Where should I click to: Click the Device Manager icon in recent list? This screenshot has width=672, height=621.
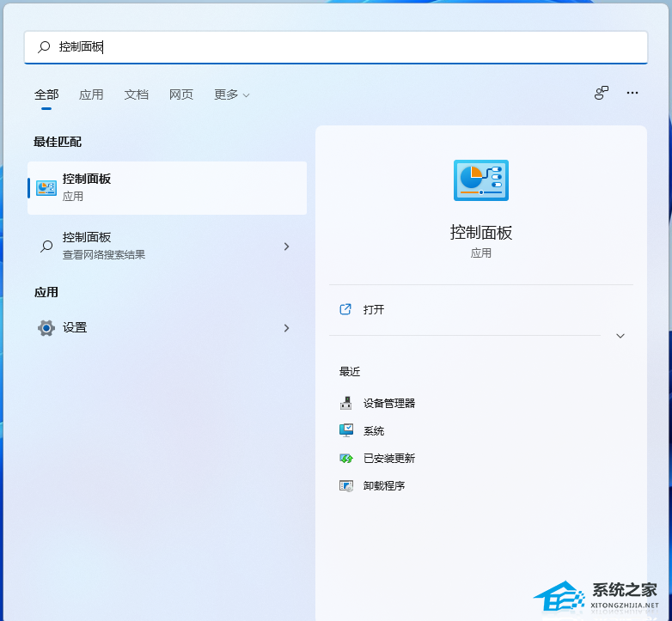(x=346, y=403)
